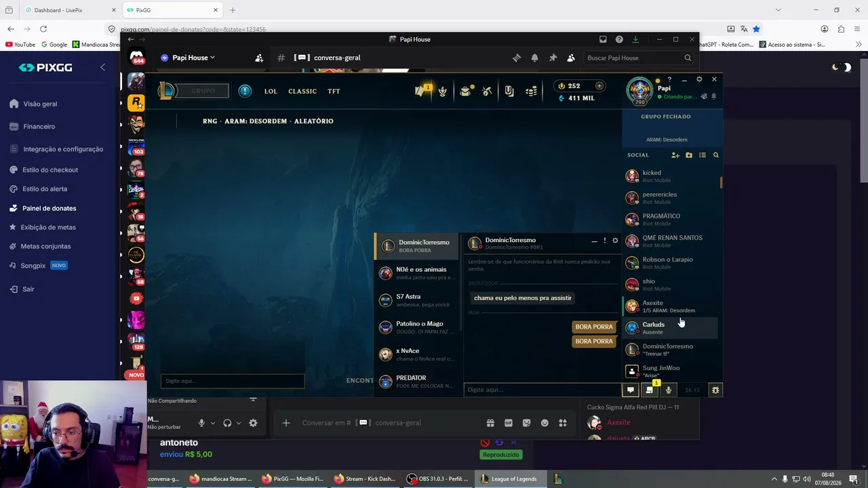
Task: Toggle the friends list view icon
Action: pyautogui.click(x=703, y=155)
